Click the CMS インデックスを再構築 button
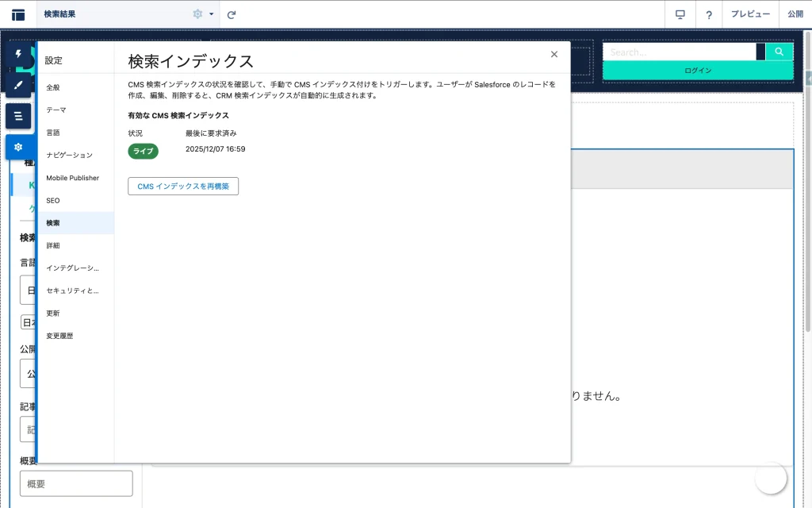The image size is (812, 508). pos(183,187)
